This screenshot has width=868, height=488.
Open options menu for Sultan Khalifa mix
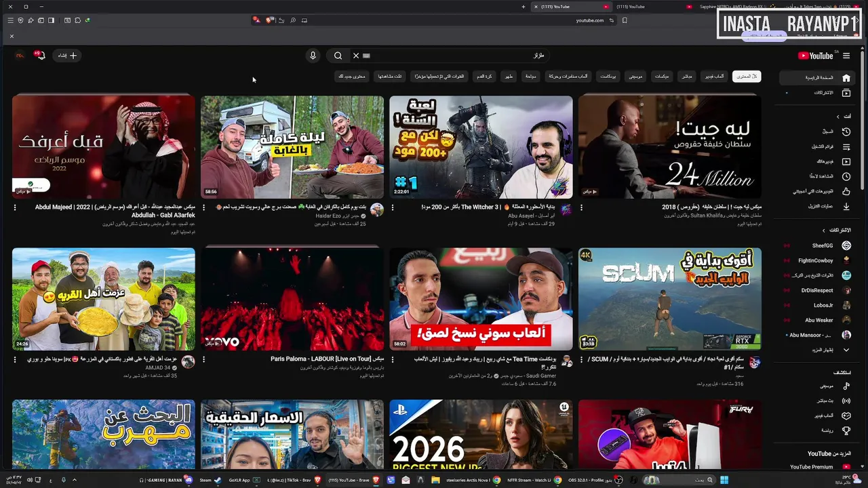tap(581, 207)
